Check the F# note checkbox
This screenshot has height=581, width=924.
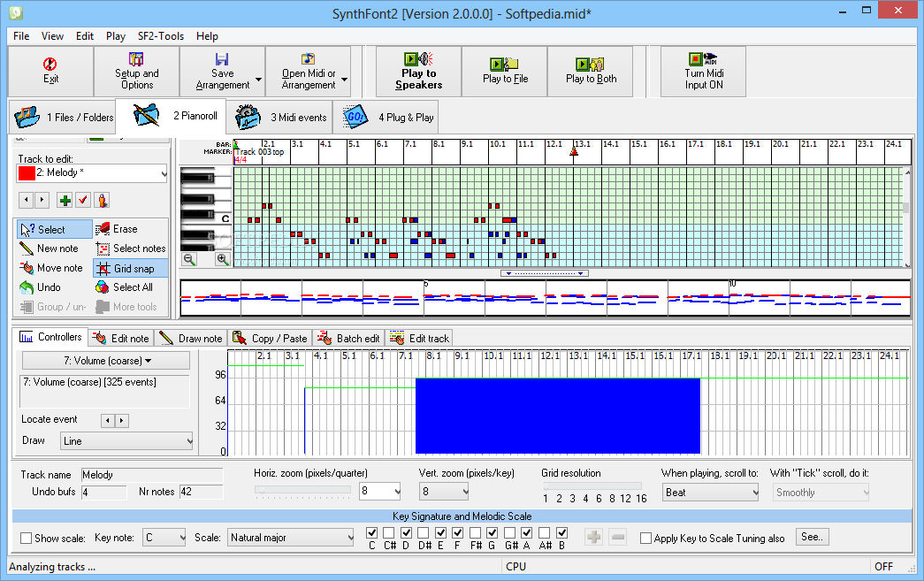point(475,532)
